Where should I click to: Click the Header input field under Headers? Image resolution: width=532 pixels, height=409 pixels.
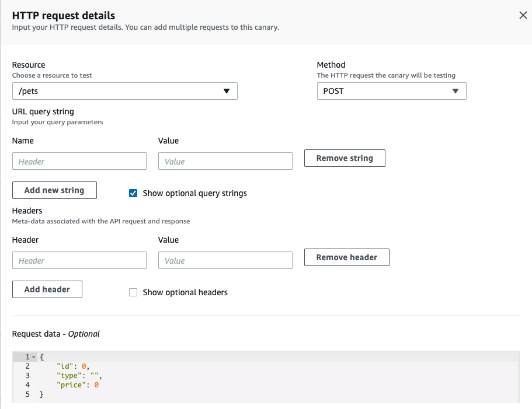point(79,260)
